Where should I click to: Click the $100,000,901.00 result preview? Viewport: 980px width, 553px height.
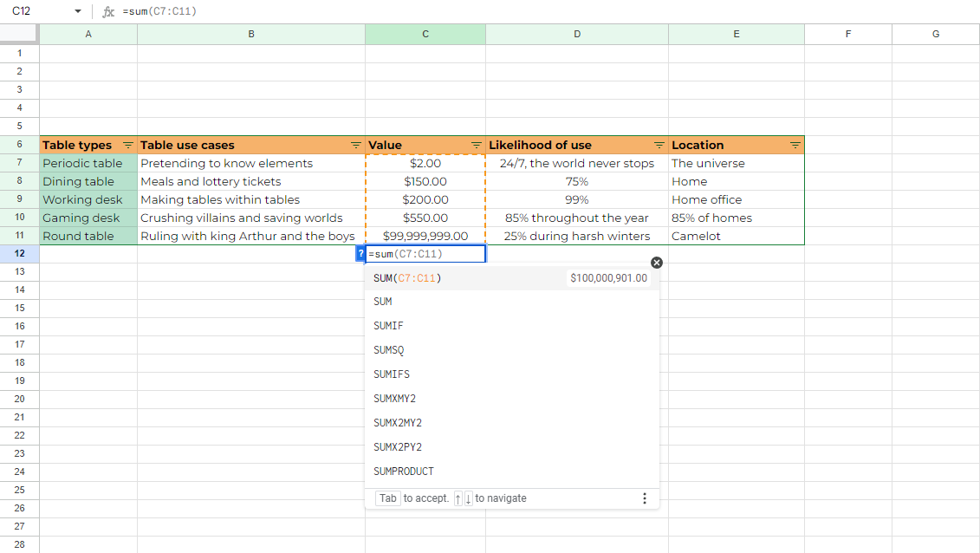tap(609, 278)
